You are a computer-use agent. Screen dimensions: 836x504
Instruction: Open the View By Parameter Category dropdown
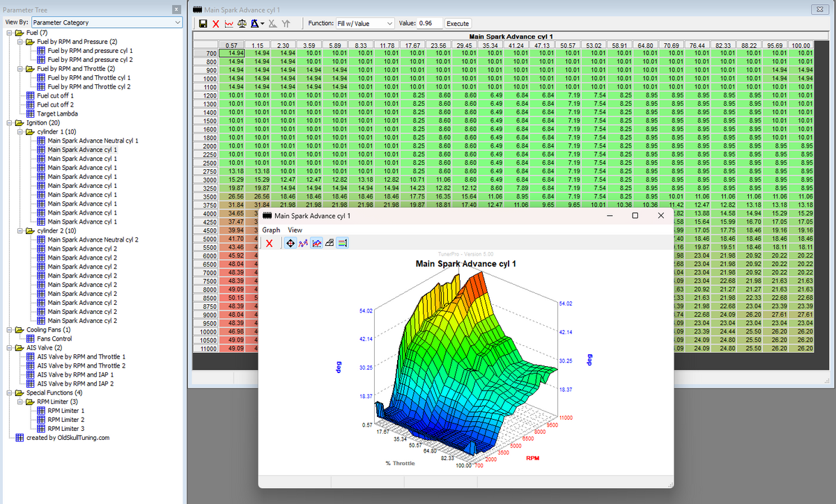[x=106, y=22]
